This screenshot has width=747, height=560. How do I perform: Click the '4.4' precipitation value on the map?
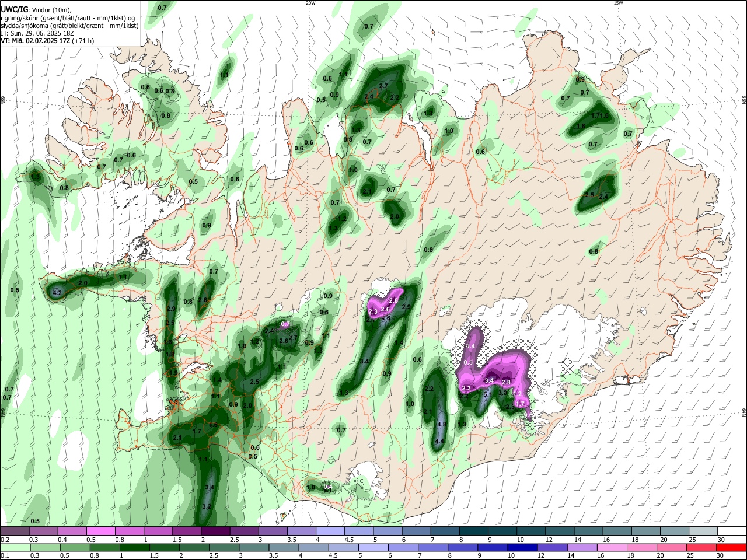click(440, 441)
